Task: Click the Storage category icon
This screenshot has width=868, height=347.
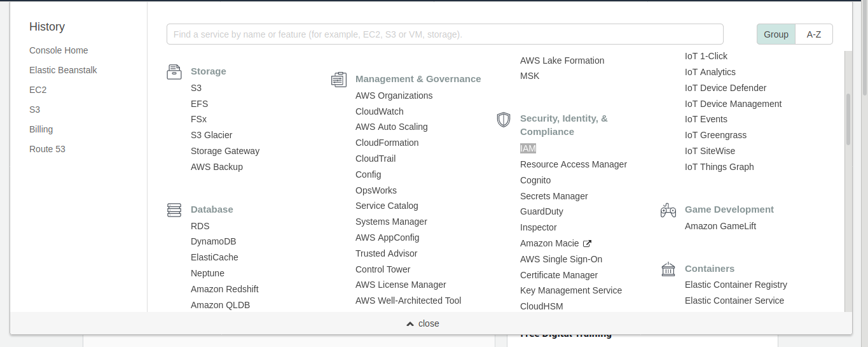Action: click(x=174, y=72)
